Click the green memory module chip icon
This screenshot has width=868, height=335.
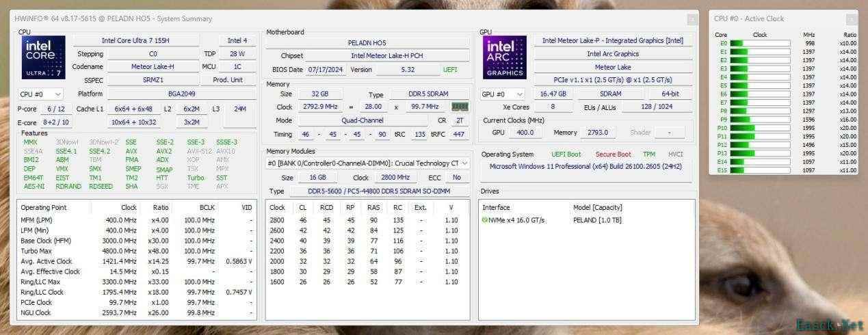coord(460,107)
